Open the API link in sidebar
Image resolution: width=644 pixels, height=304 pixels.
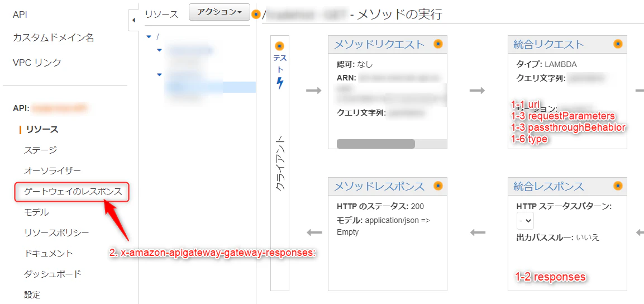tap(20, 15)
